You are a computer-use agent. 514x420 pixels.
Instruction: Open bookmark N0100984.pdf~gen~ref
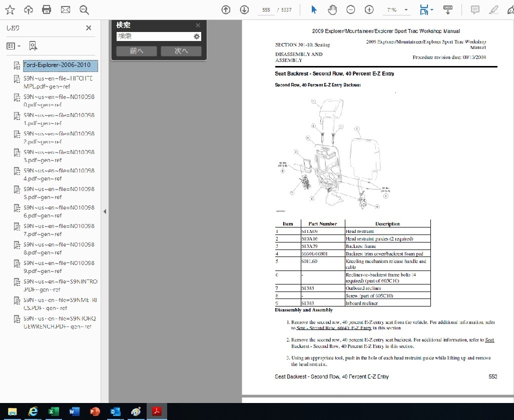tap(59, 174)
